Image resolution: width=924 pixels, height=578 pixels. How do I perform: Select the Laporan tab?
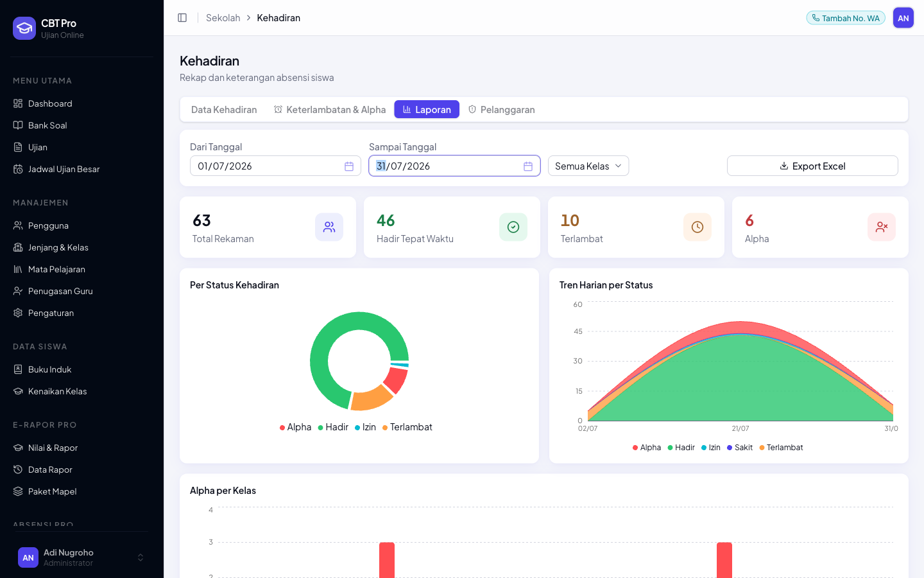pyautogui.click(x=427, y=110)
